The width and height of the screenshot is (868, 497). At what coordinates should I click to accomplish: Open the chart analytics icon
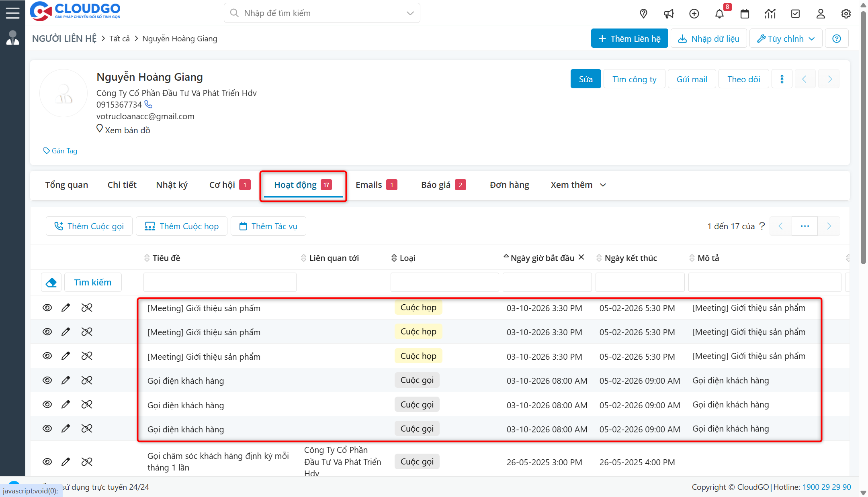(x=770, y=14)
